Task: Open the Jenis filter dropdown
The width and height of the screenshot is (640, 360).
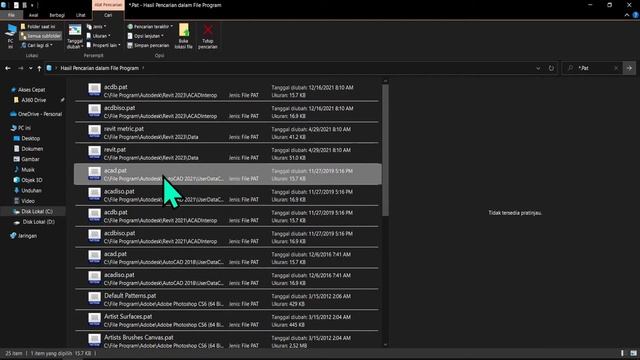Action: tap(96, 27)
